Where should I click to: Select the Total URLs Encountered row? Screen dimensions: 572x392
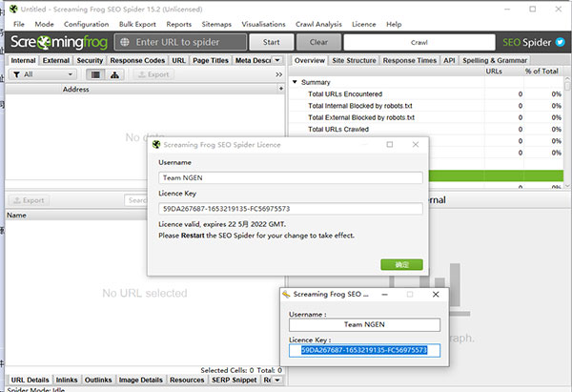coord(427,94)
